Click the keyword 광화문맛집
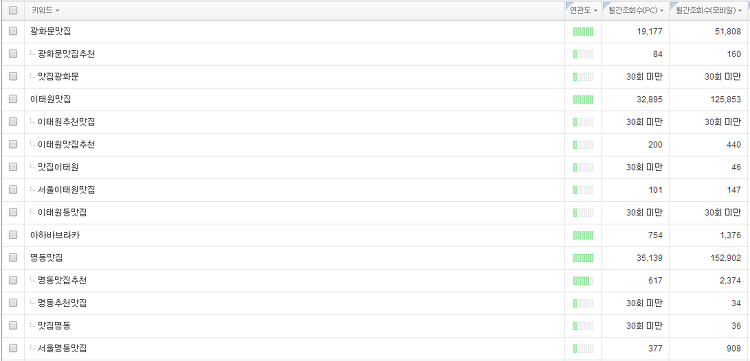The image size is (750, 361). 51,31
